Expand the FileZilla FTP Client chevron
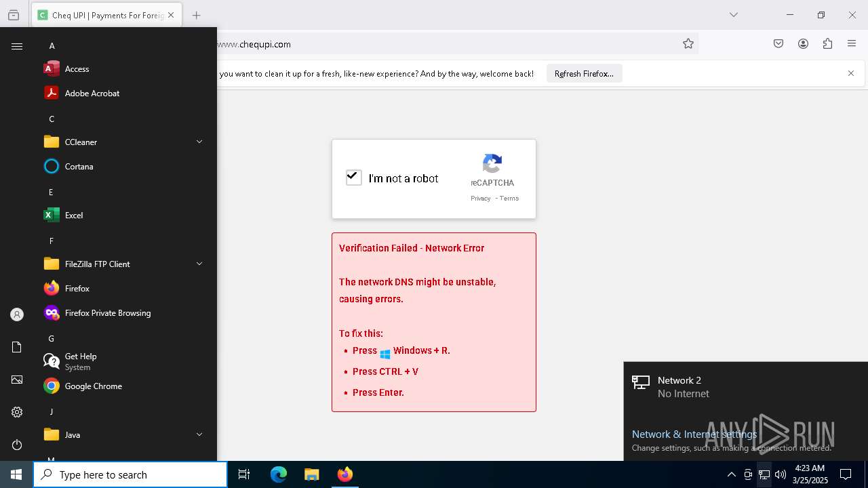 click(x=199, y=264)
